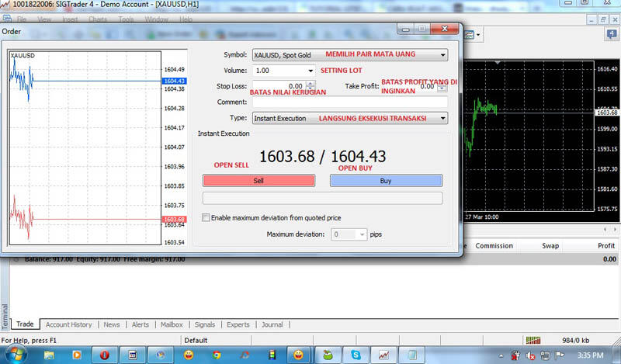Screen dimensions: 621x364
Task: Open the Charts menu
Action: [x=98, y=19]
